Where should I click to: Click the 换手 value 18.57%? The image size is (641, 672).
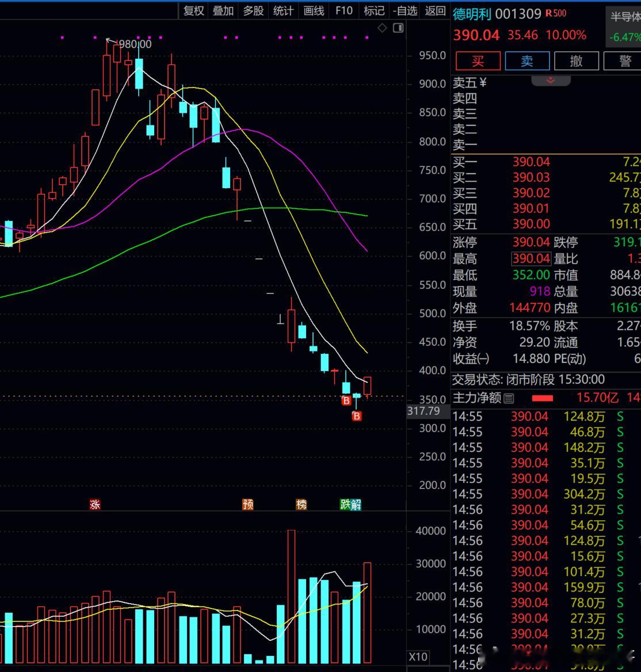(x=529, y=326)
